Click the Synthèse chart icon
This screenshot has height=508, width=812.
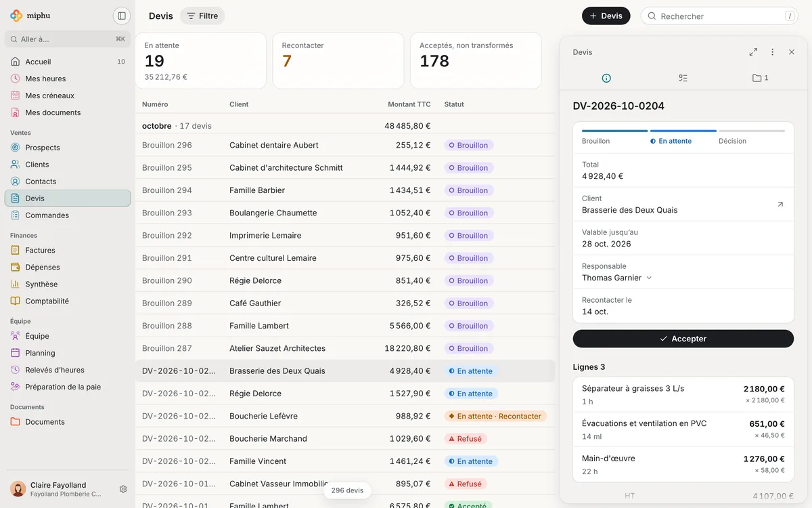(16, 284)
